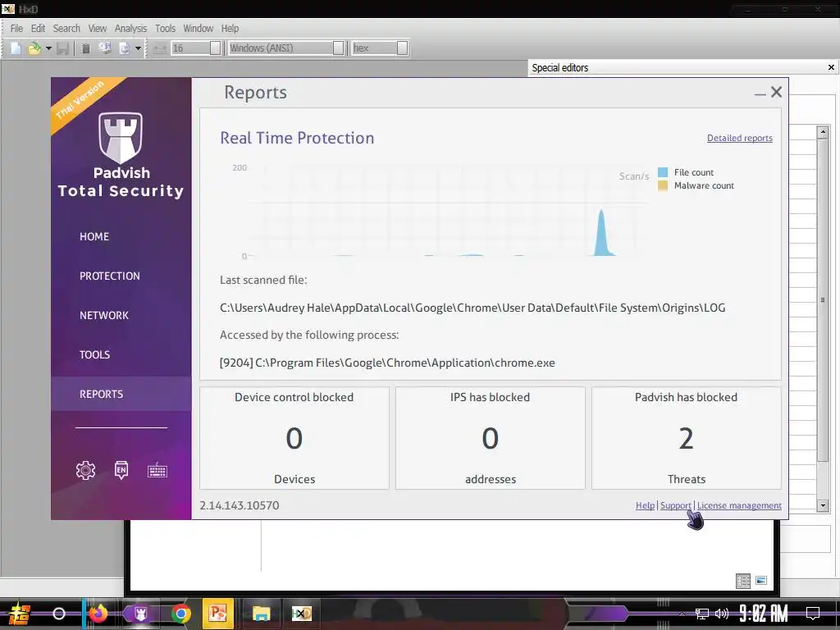Click the Open RAM icon in HxD toolbar
The image size is (840, 630).
point(85,48)
